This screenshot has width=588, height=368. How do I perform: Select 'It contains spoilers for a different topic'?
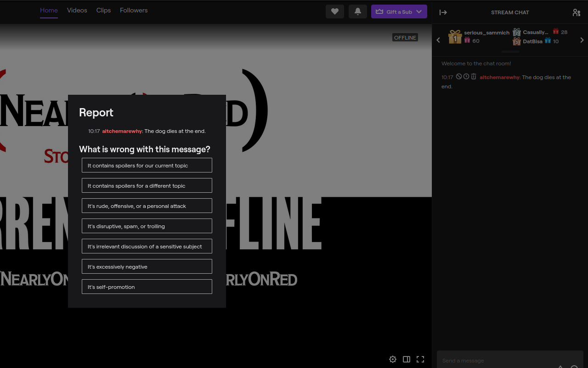pyautogui.click(x=147, y=185)
